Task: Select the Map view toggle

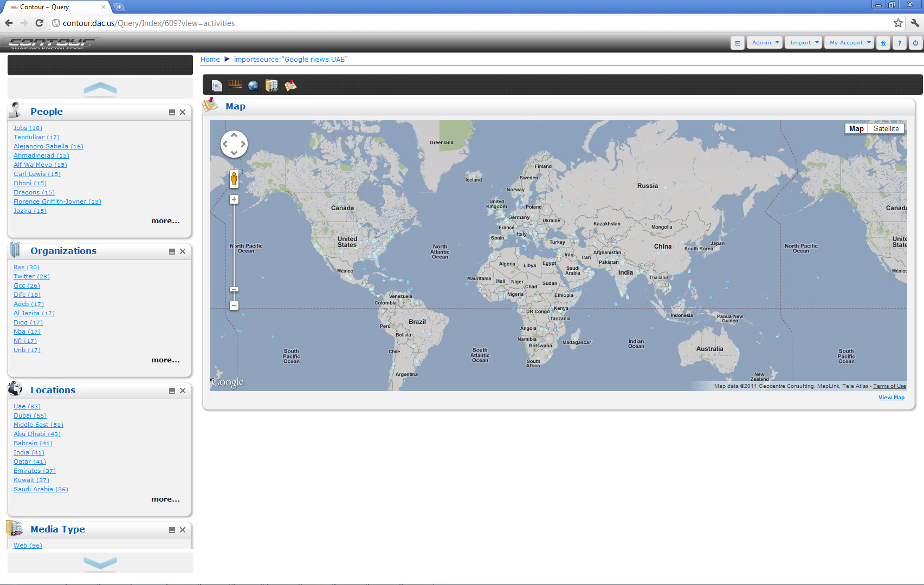Action: tap(856, 128)
